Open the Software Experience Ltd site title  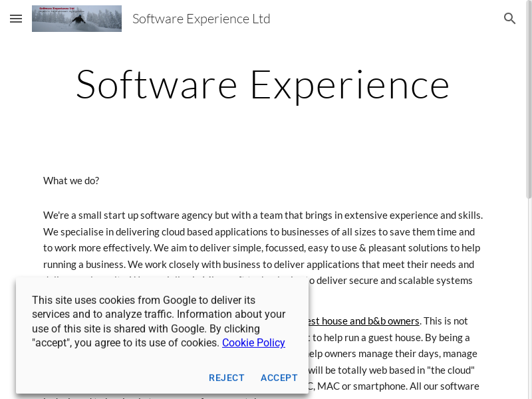click(201, 19)
